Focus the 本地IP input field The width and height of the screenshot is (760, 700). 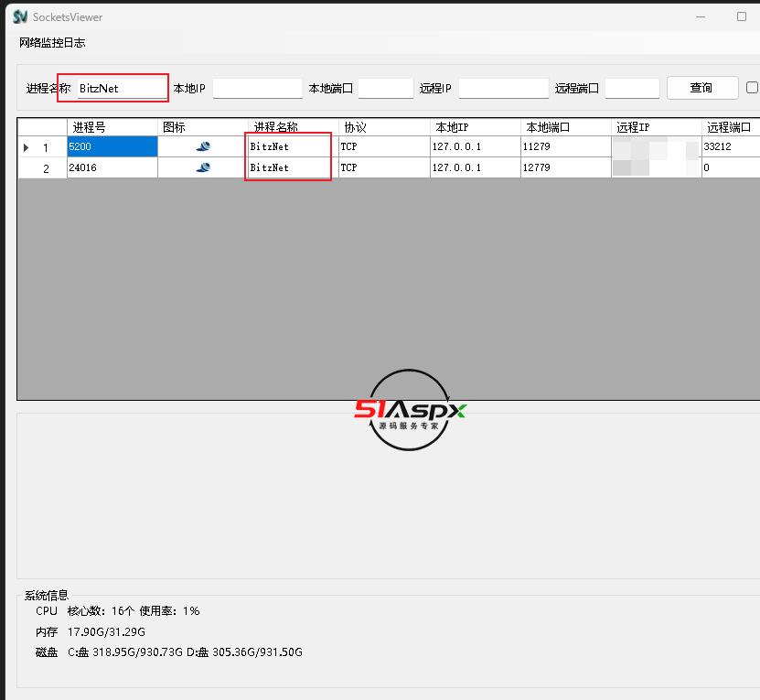(257, 88)
